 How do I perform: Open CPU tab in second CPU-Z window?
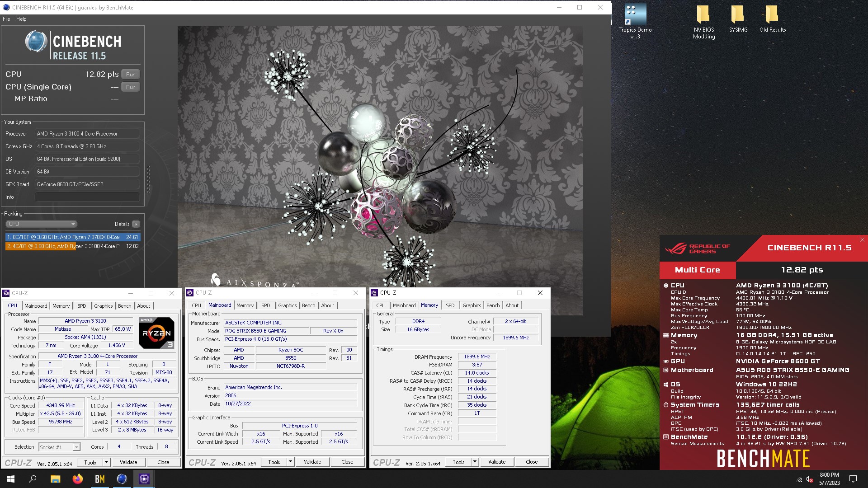coord(196,305)
